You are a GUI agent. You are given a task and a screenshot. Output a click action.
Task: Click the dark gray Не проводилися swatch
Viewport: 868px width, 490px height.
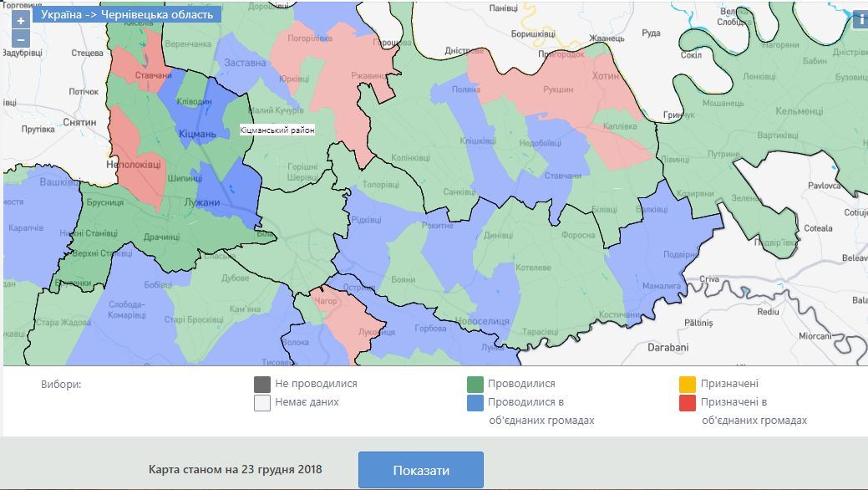(x=262, y=385)
